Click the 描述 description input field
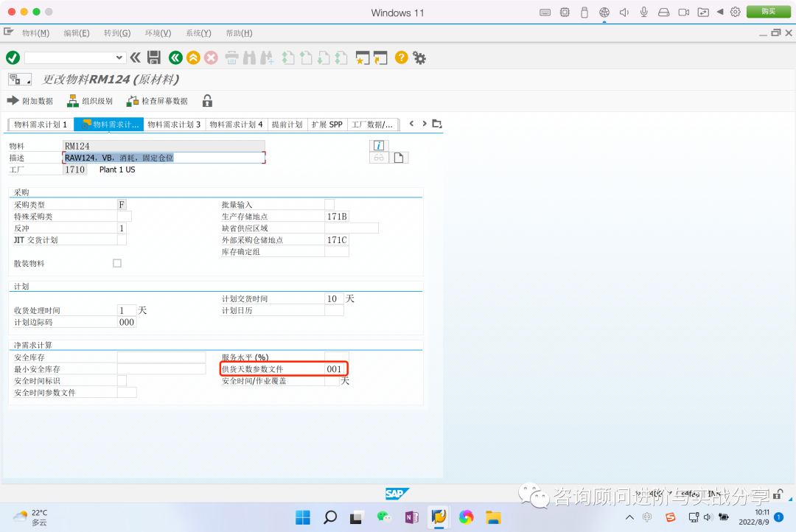Viewport: 796px width, 532px height. 164,158
